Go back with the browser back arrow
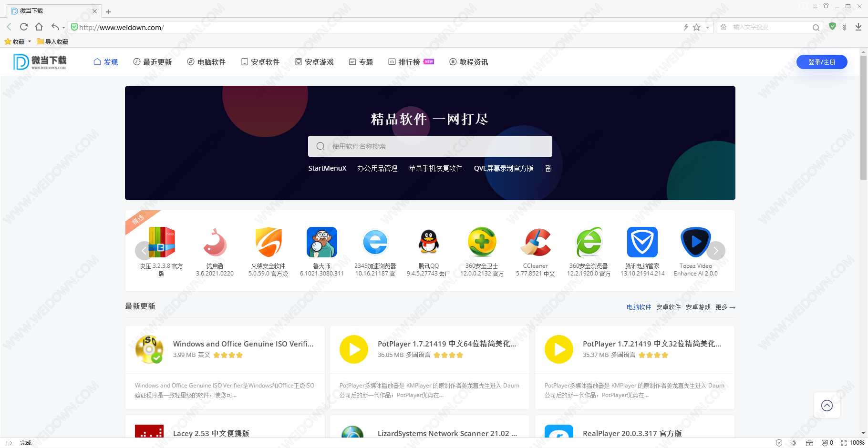868x448 pixels. 9,27
